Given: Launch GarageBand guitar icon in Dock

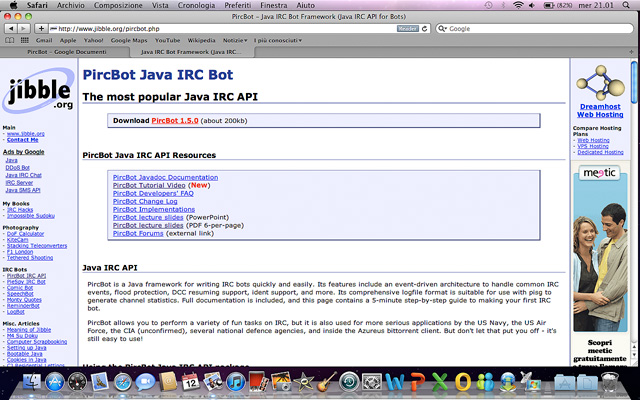Looking at the screenshot, I should (326, 382).
